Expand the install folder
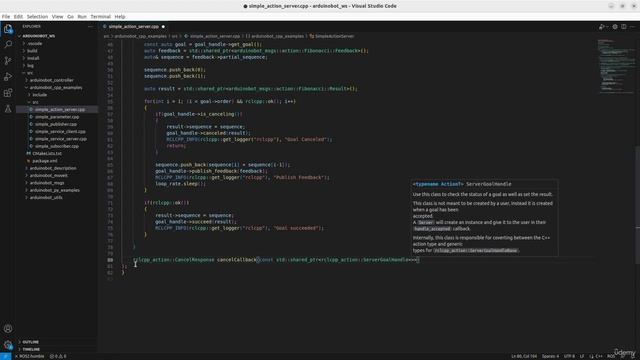The width and height of the screenshot is (640, 360). (x=57, y=58)
